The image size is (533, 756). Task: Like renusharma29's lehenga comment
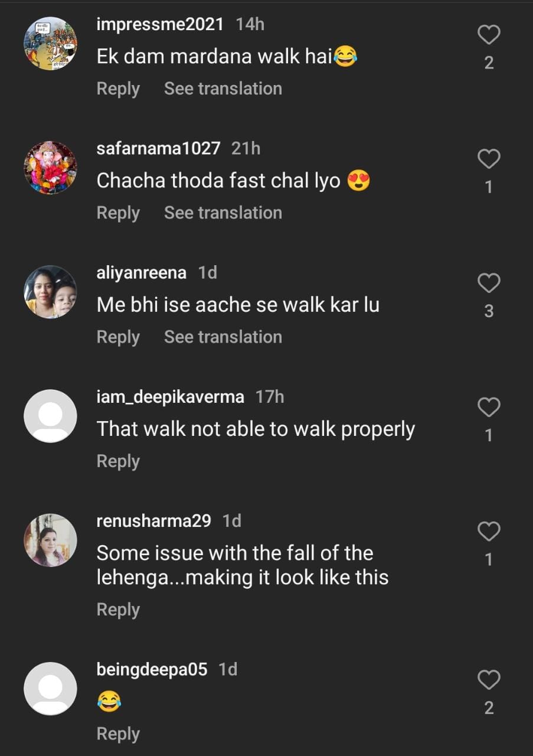pos(489,532)
